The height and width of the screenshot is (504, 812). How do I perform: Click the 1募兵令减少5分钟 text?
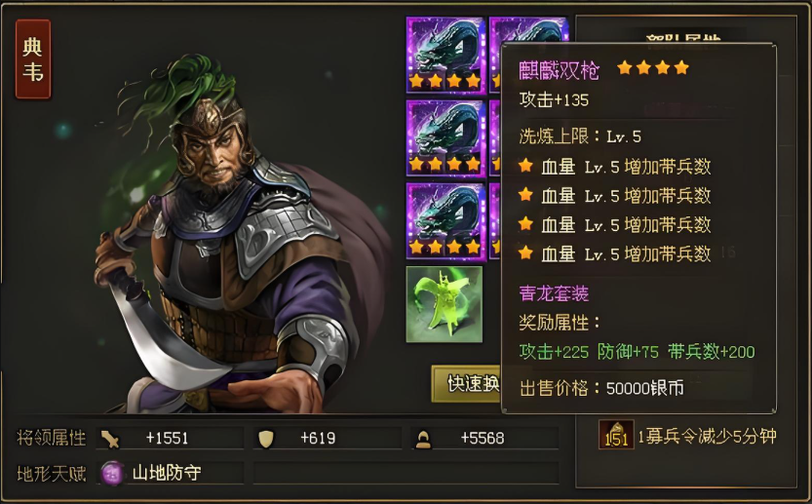point(707,436)
